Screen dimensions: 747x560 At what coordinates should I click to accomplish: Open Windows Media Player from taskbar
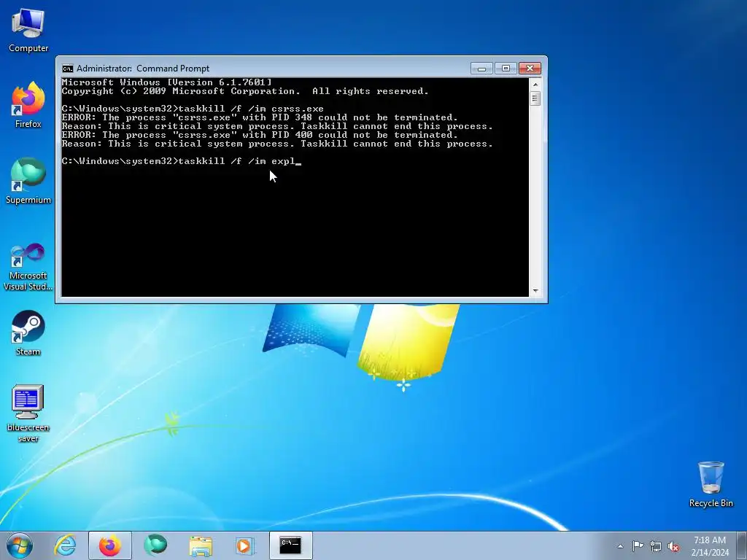[245, 545]
